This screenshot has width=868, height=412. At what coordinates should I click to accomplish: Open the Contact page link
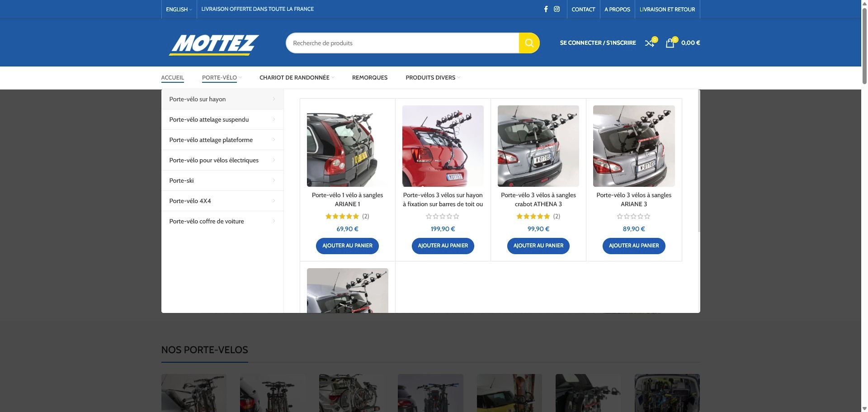pos(583,9)
